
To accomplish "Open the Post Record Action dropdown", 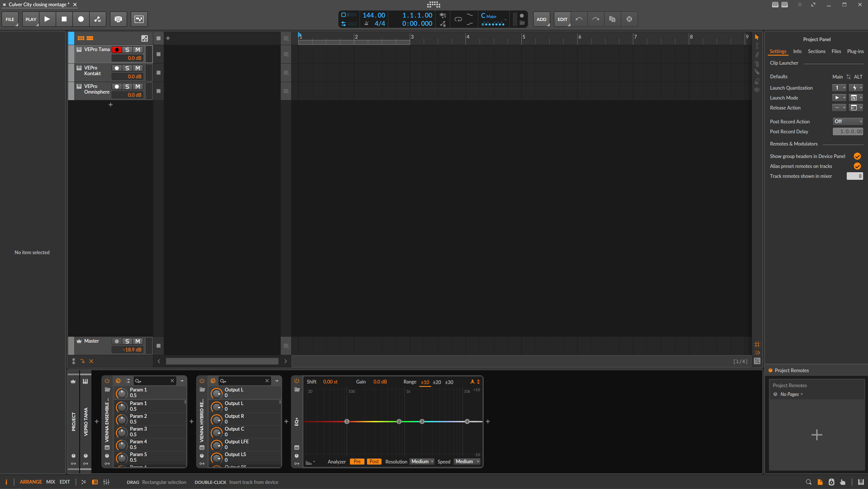I will coord(848,122).
